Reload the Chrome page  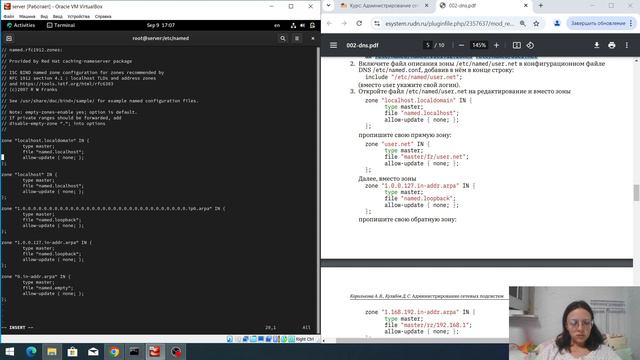pyautogui.click(x=359, y=23)
